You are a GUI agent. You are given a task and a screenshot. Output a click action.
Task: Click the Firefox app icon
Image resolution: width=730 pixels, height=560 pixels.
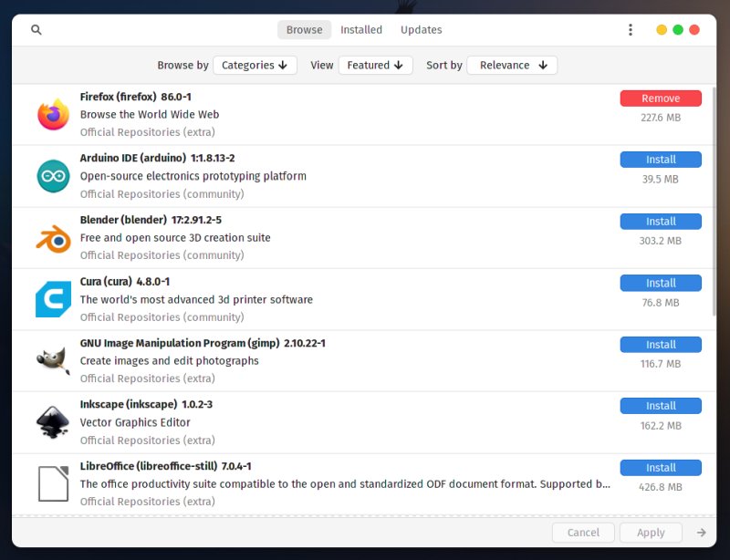(53, 115)
